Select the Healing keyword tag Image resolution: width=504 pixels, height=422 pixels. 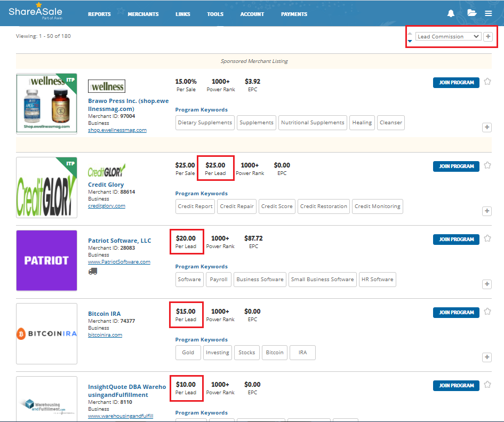click(x=362, y=123)
